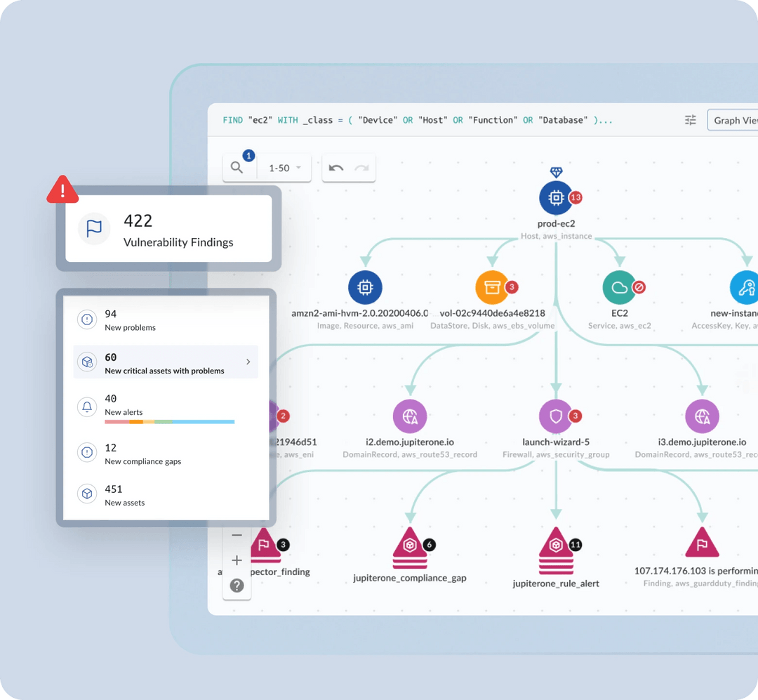Click the EC2 service node icon
The width and height of the screenshot is (758, 700).
point(620,286)
